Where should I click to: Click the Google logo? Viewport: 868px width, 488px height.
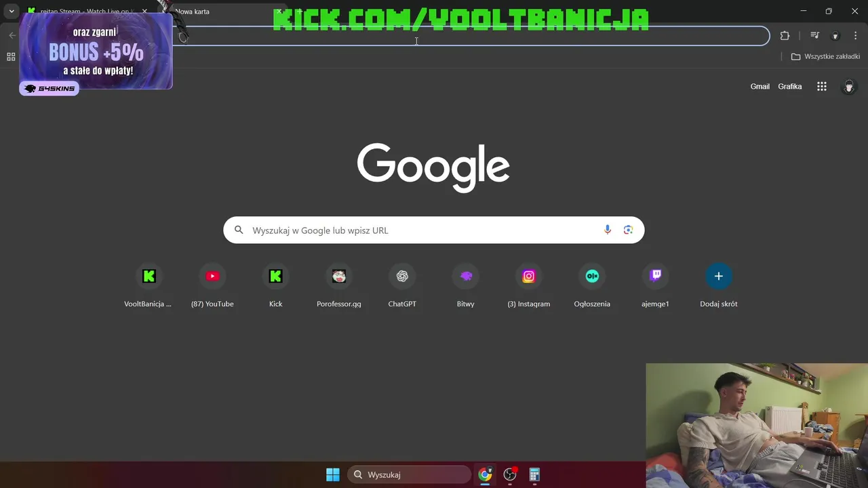coord(433,167)
